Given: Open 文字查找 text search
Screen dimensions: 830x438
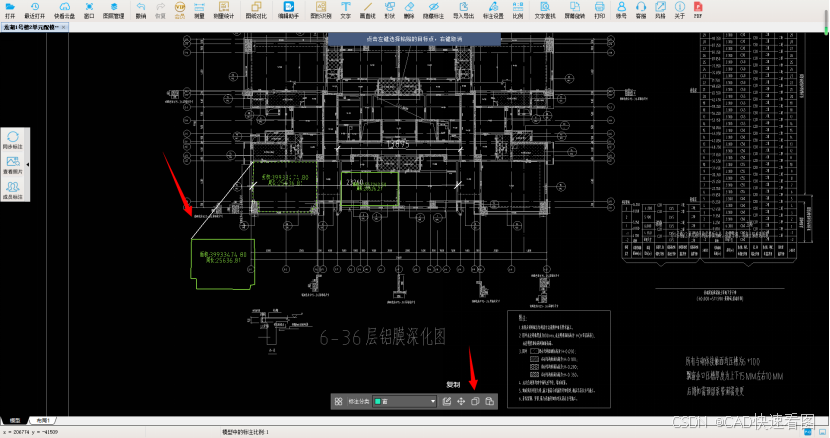Looking at the screenshot, I should coord(545,10).
